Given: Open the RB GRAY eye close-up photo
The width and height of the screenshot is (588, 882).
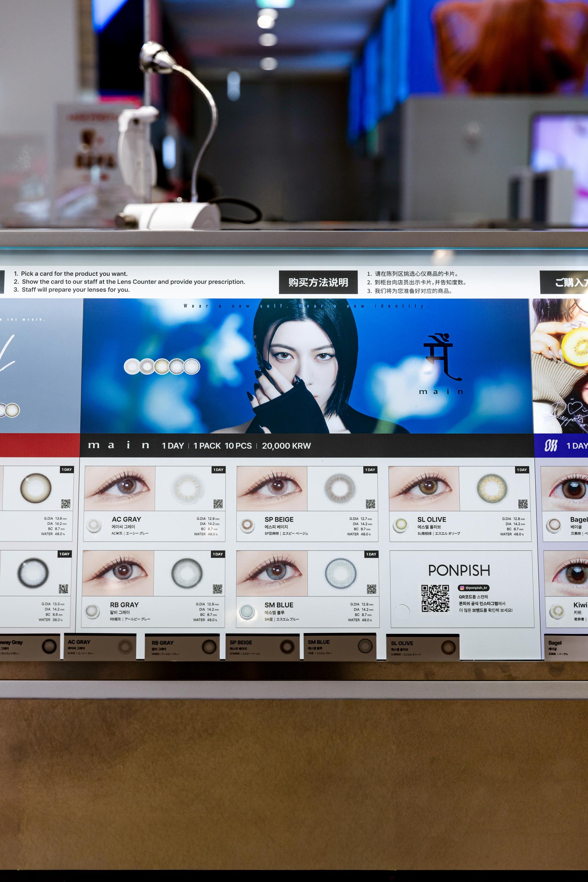Looking at the screenshot, I should tap(118, 573).
